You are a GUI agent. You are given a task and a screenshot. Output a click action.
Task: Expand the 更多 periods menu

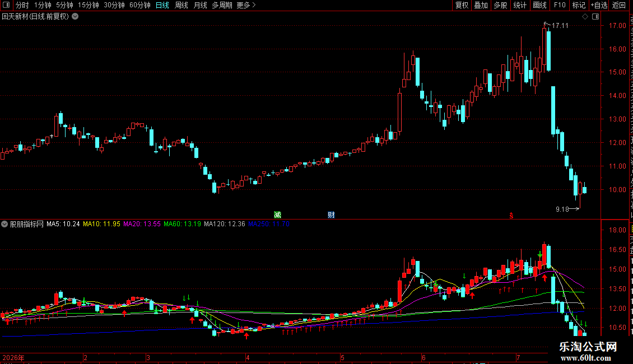tap(246, 5)
